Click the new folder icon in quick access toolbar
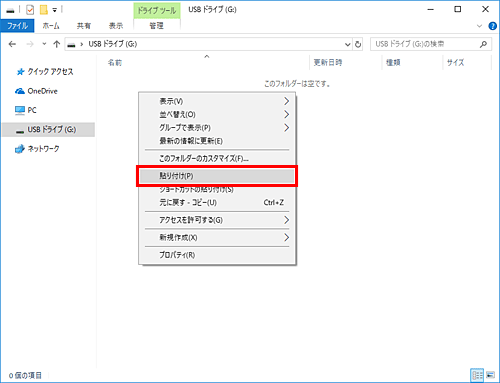The width and height of the screenshot is (500, 383). (x=44, y=10)
